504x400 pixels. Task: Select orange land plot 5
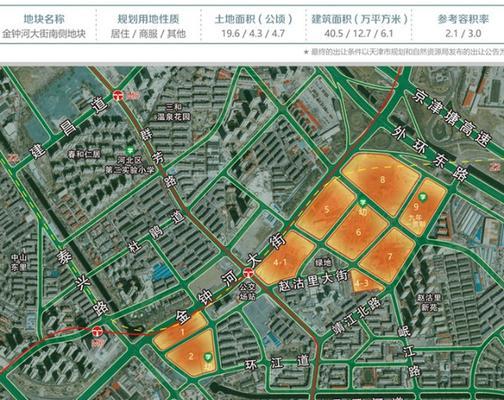pyautogui.click(x=326, y=209)
